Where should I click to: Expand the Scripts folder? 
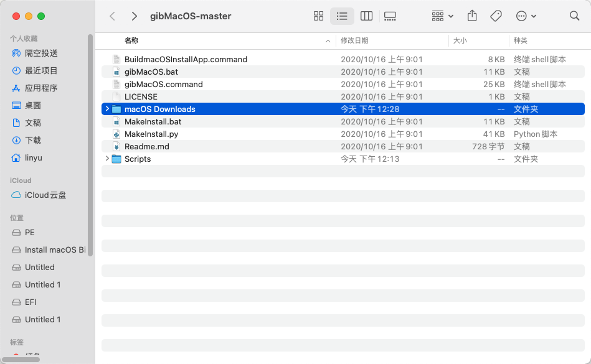(x=107, y=159)
